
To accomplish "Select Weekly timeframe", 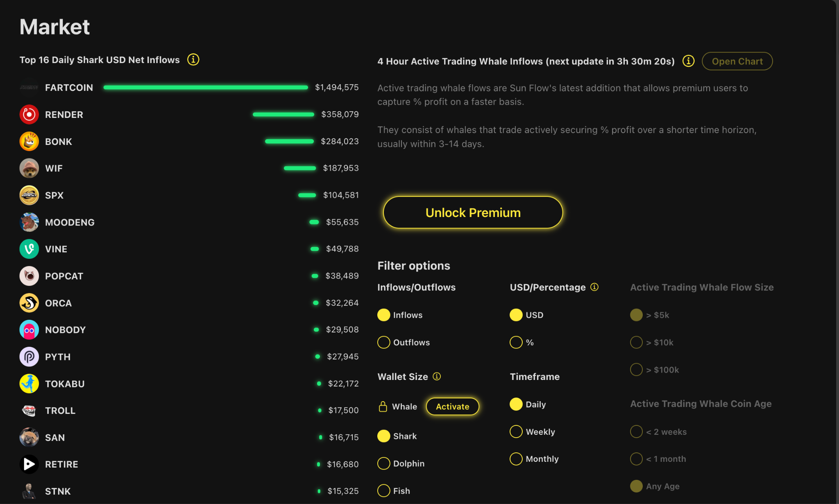I will (x=516, y=432).
